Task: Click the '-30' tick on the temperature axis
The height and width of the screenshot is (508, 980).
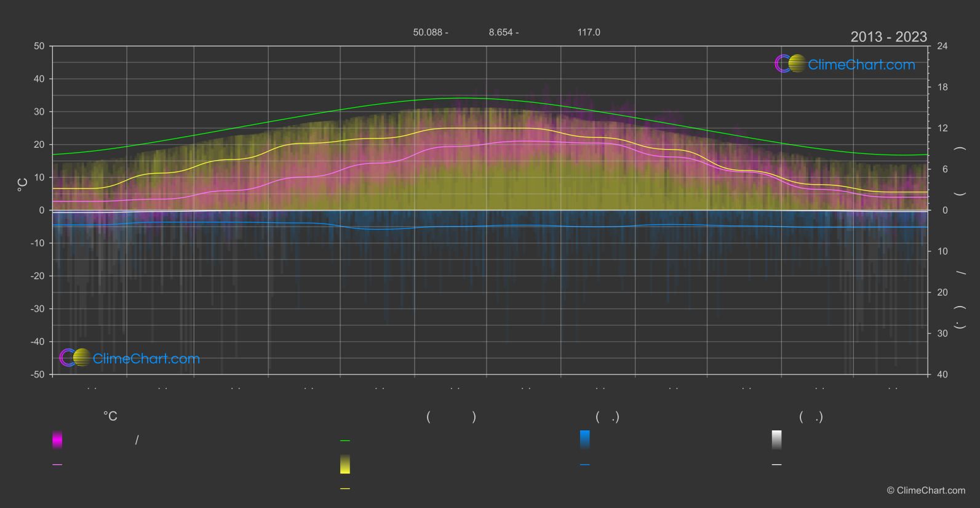Action: 38,309
